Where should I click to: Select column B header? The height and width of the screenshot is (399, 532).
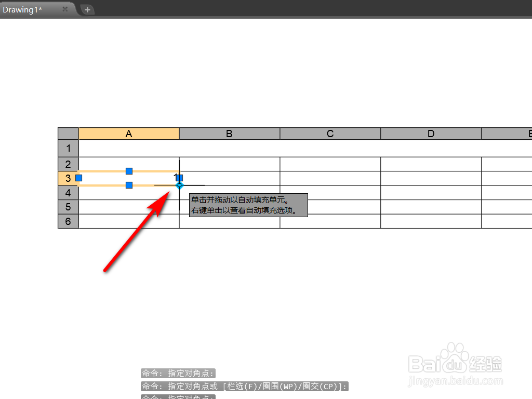coord(229,134)
